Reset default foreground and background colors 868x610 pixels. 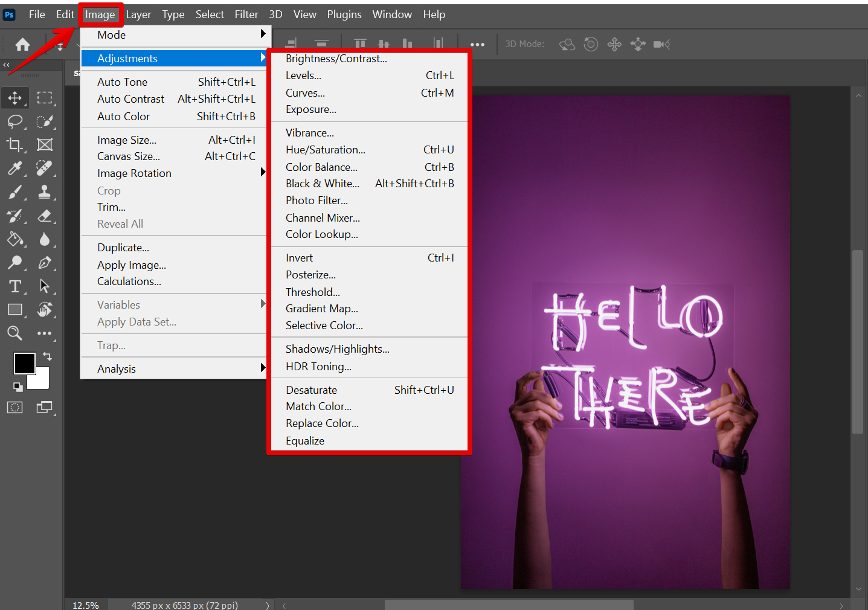tap(18, 387)
